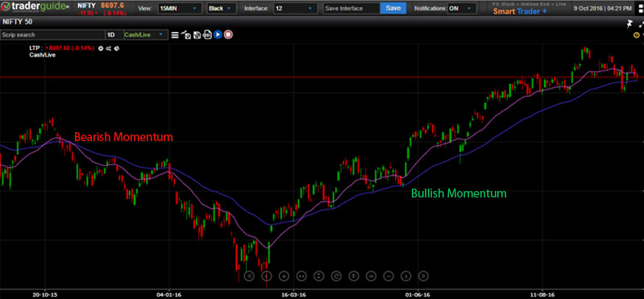
Task: Click the Cash/Live label under LTP
Action: pyautogui.click(x=42, y=55)
